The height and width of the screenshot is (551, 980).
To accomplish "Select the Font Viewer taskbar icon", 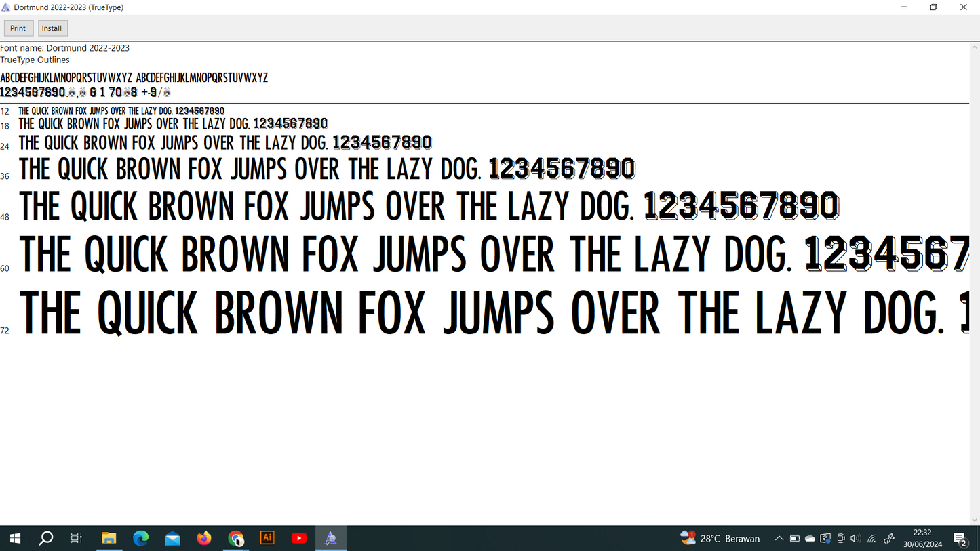I will [x=330, y=538].
